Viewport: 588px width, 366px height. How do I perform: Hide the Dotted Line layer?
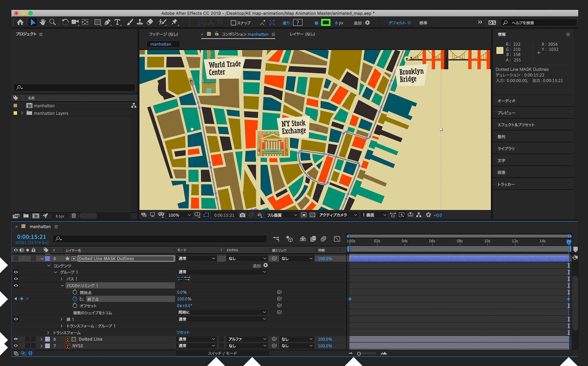(x=16, y=339)
